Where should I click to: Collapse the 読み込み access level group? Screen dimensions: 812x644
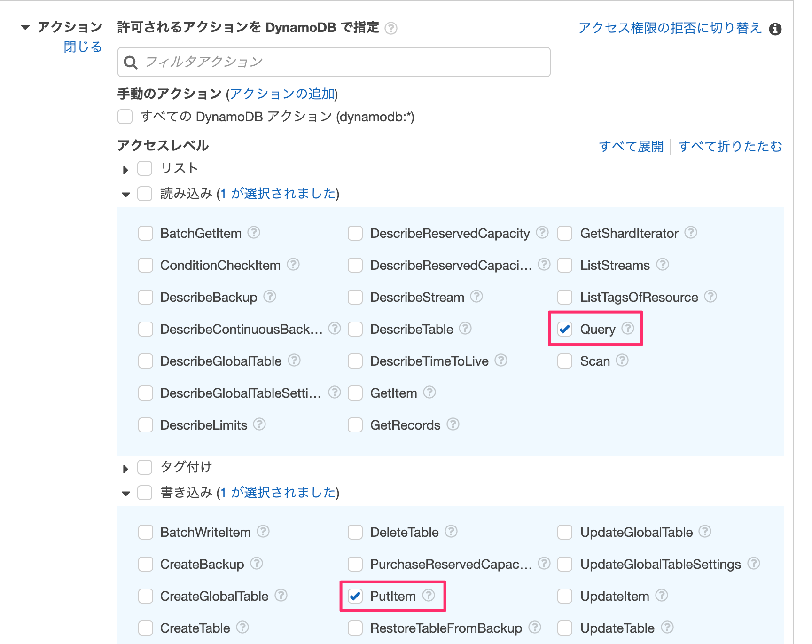coord(125,195)
